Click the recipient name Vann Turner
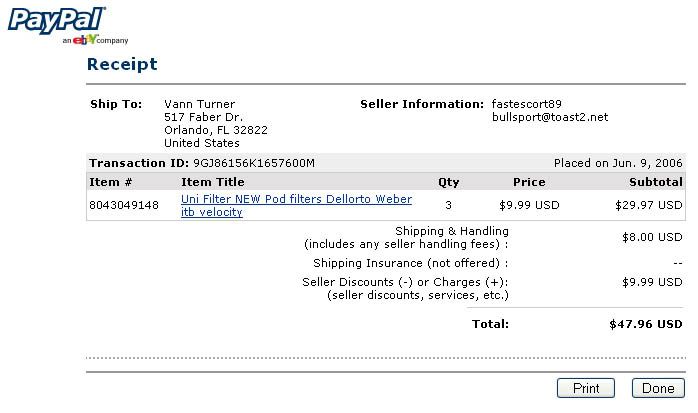698x413 pixels. pyautogui.click(x=199, y=104)
